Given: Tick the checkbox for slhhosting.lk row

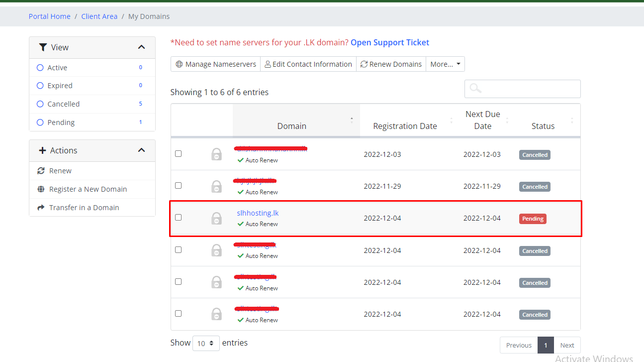Looking at the screenshot, I should (179, 218).
